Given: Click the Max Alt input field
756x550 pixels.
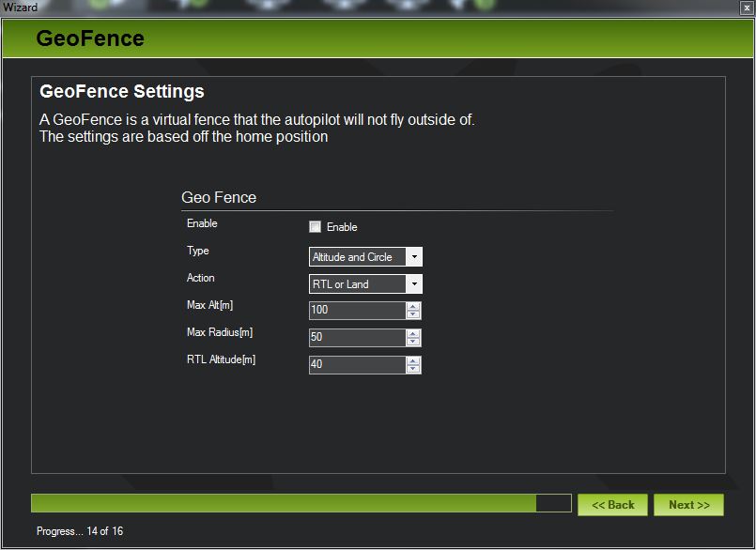Looking at the screenshot, I should tap(357, 311).
